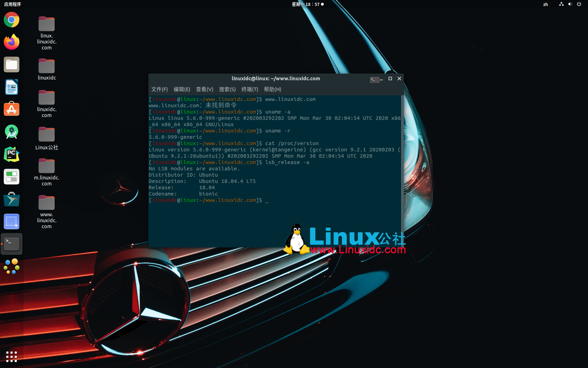The width and height of the screenshot is (588, 368).
Task: Open the power menu in the top bar
Action: (x=579, y=4)
